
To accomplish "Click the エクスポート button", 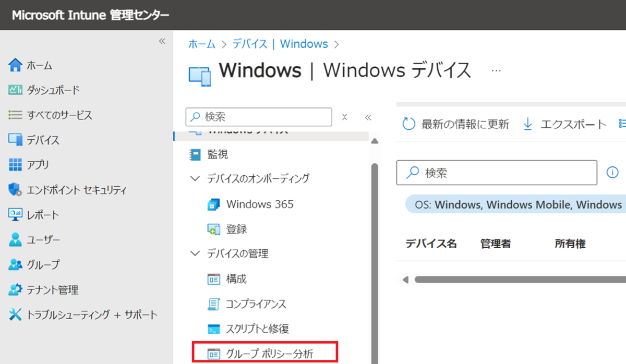I will (564, 124).
